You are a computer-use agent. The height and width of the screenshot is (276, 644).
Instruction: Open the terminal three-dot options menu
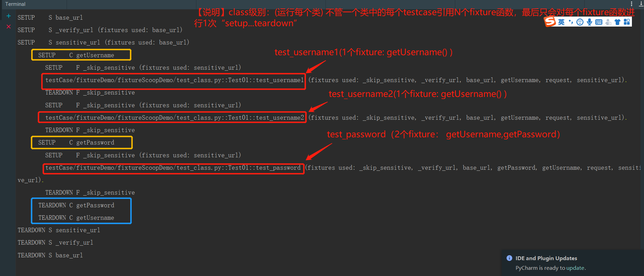[x=632, y=4]
